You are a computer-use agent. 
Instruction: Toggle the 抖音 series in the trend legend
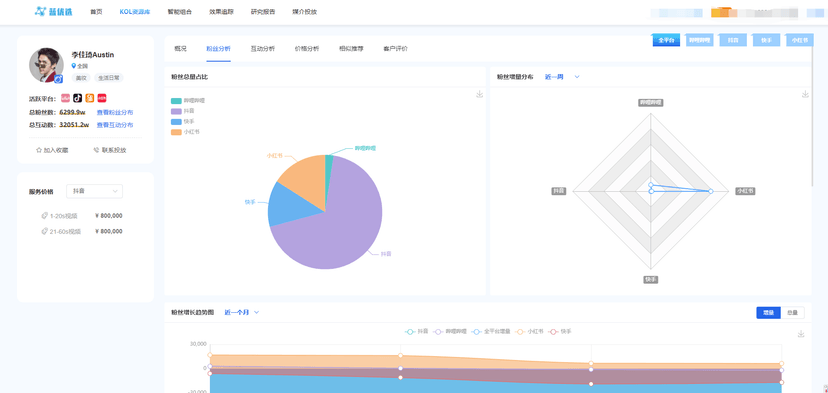click(417, 332)
